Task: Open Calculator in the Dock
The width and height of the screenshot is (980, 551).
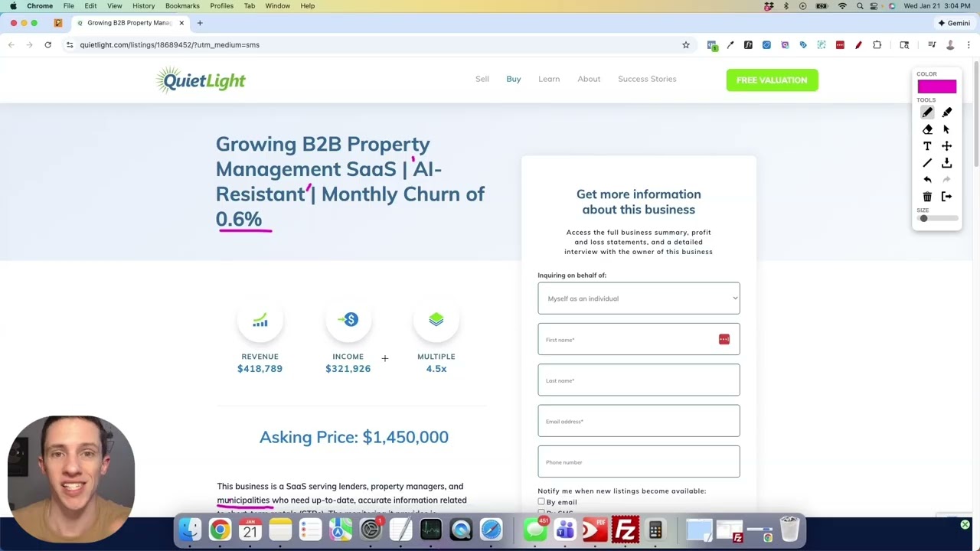Action: click(655, 530)
